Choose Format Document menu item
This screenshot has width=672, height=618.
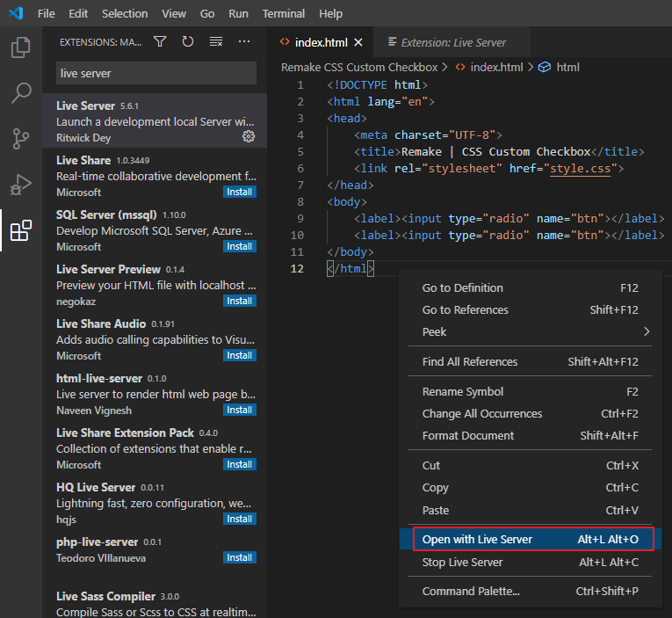[531, 435]
